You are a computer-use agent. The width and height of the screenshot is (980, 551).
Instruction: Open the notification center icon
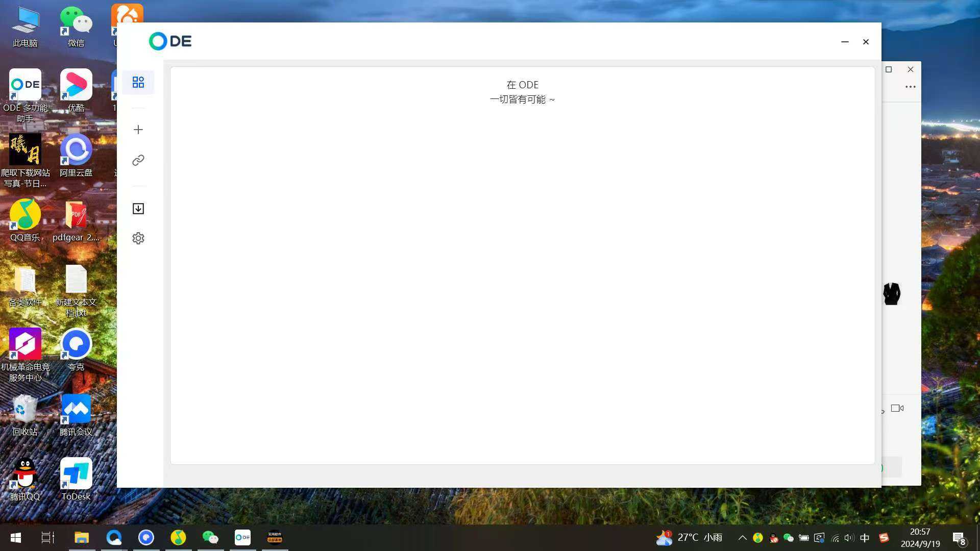[x=959, y=538]
